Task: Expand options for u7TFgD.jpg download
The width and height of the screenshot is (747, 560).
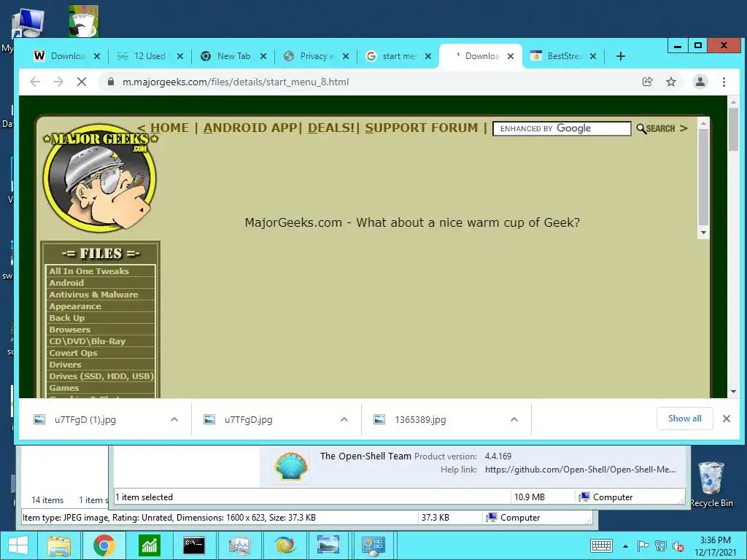Action: [x=344, y=419]
